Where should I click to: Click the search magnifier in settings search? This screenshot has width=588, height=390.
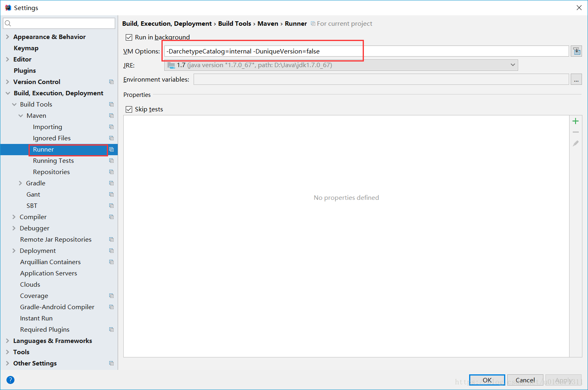click(8, 23)
